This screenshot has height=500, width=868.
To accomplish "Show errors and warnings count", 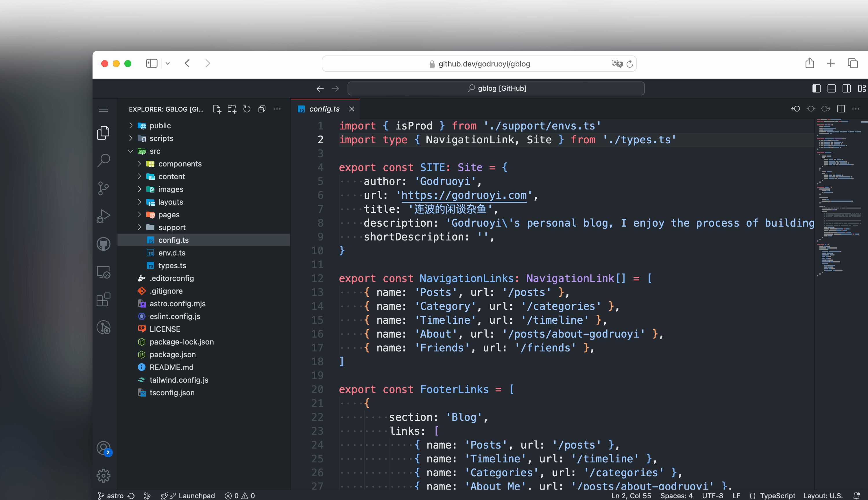I will pyautogui.click(x=240, y=496).
